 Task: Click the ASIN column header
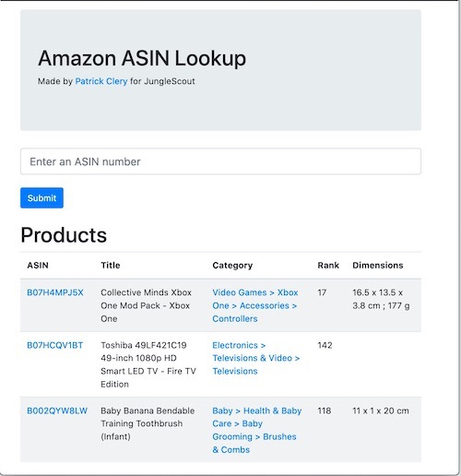[38, 266]
